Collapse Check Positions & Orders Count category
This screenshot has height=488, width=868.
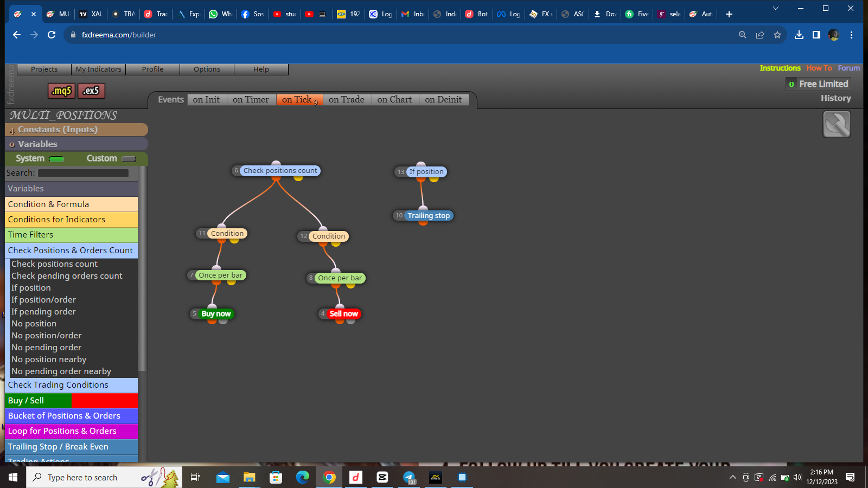click(71, 250)
